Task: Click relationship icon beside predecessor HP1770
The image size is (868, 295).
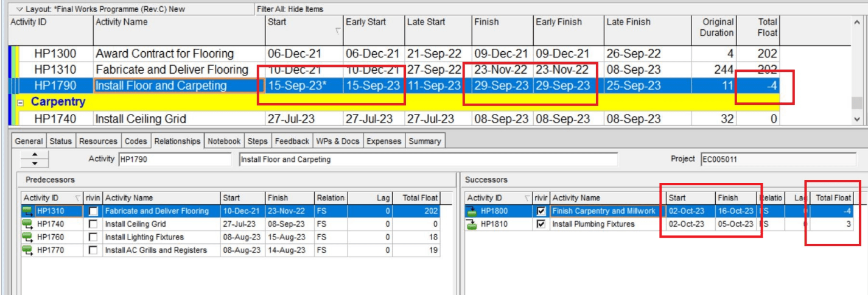Action: click(x=27, y=250)
